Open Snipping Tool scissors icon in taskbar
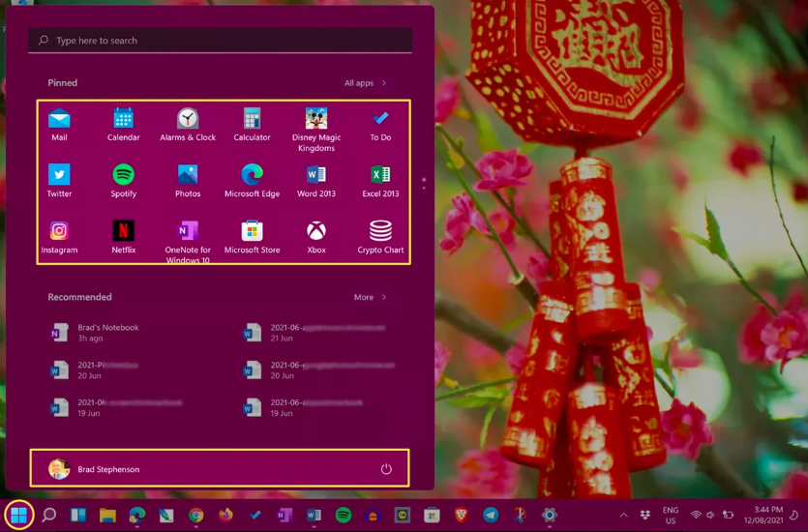808x532 pixels. [x=520, y=515]
